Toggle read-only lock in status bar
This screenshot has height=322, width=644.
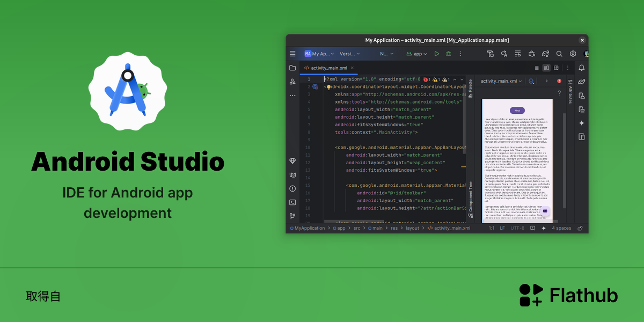[580, 228]
